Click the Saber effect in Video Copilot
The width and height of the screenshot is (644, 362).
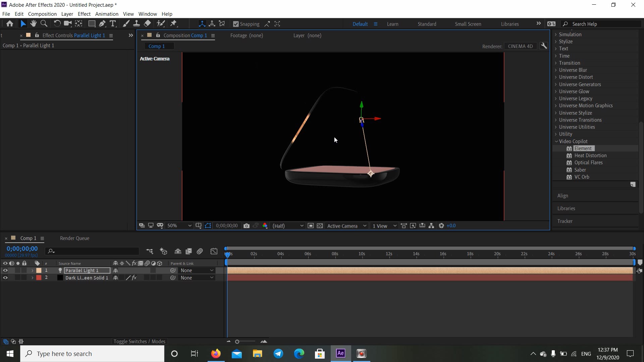pyautogui.click(x=579, y=169)
